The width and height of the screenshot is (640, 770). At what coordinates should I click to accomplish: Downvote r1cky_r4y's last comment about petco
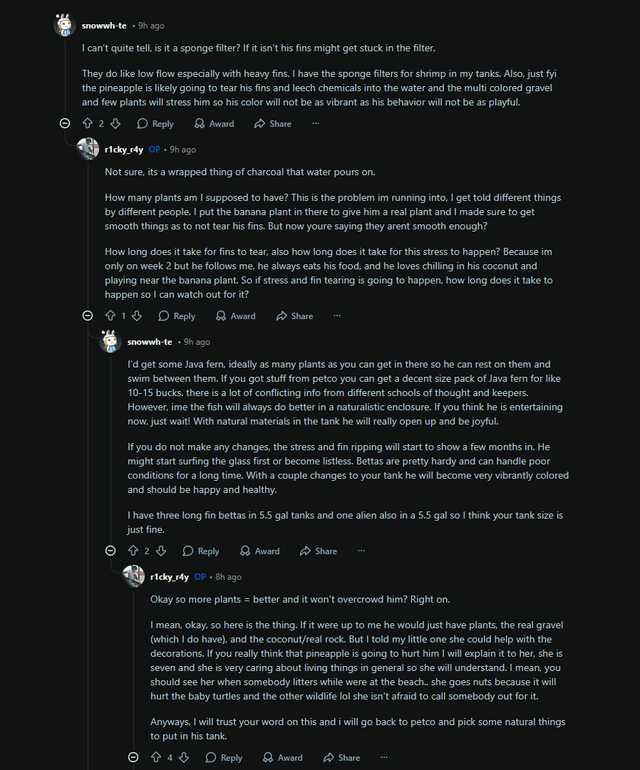pos(184,758)
